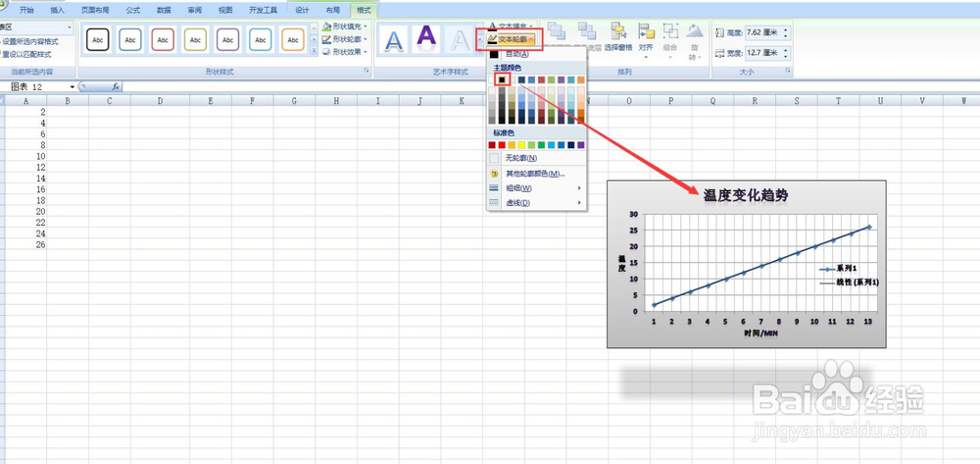Increase height with the stepper up arrow
Image resolution: width=980 pixels, height=464 pixels.
786,30
